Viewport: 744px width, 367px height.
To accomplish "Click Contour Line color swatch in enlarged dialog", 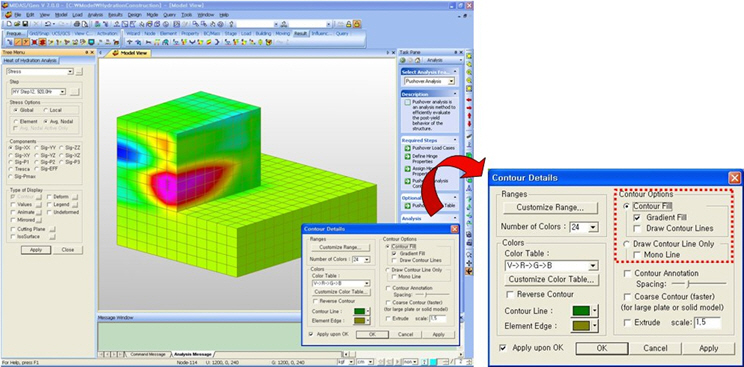I will 581,311.
